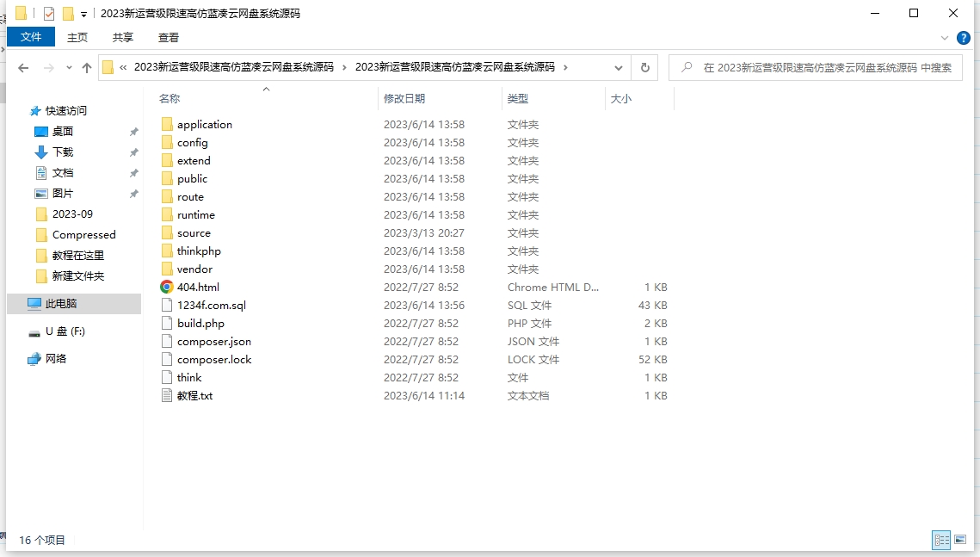Click the properties icon in quick access toolbar
The image size is (980, 557).
coord(49,13)
